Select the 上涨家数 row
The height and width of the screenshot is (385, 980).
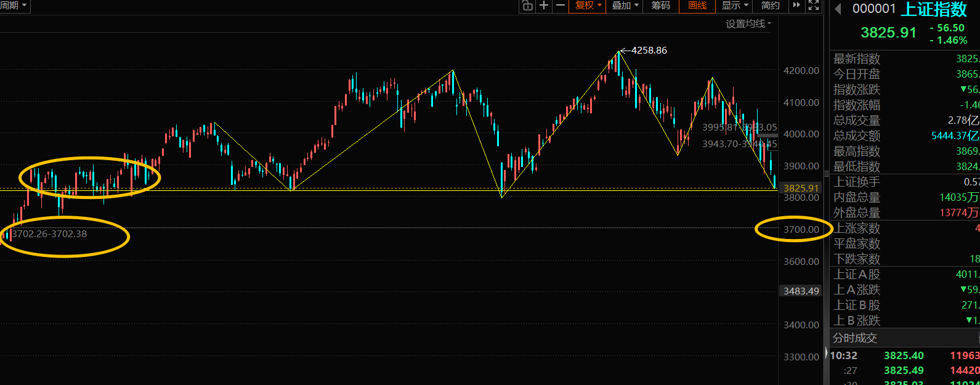click(905, 228)
